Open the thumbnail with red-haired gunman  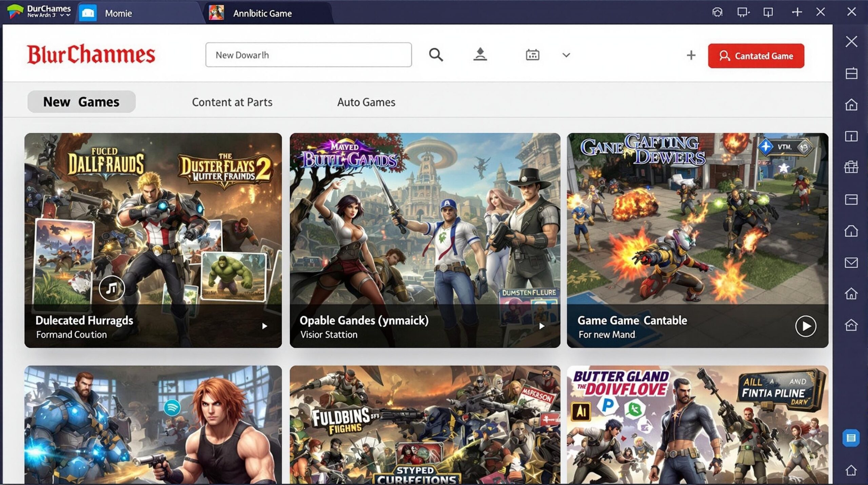[x=153, y=425]
